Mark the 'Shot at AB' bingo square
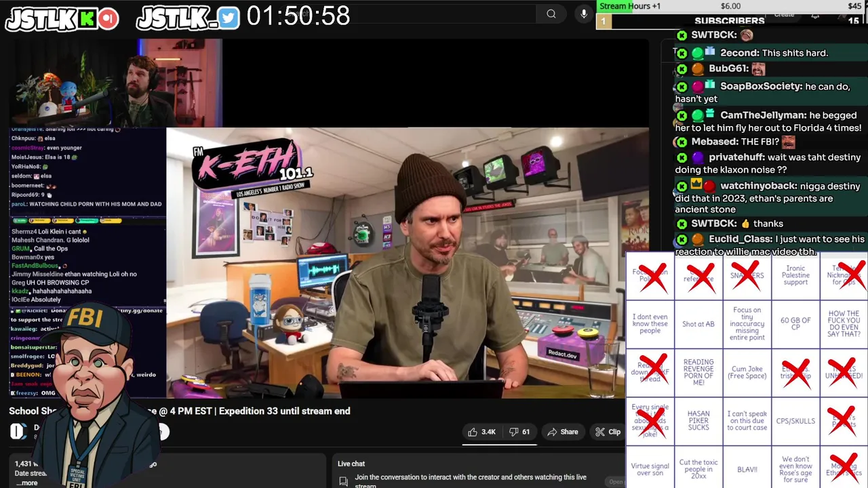Image resolution: width=868 pixels, height=488 pixels. tap(698, 324)
